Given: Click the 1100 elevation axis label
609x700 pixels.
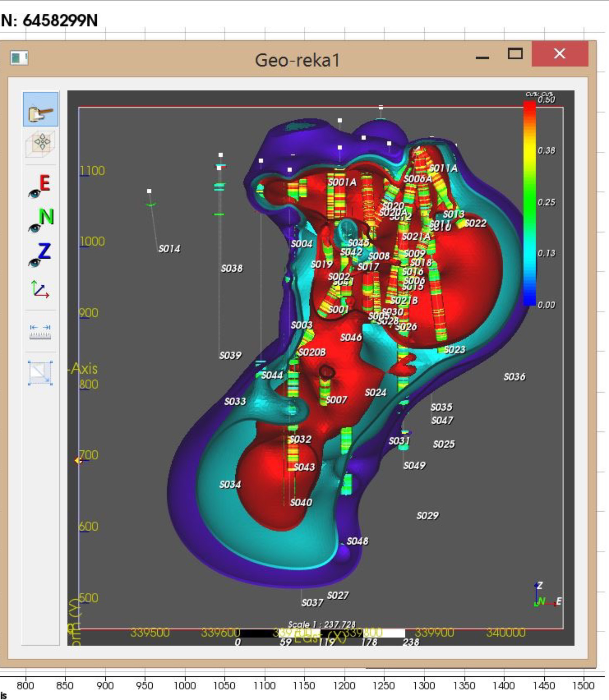Looking at the screenshot, I should coord(92,171).
